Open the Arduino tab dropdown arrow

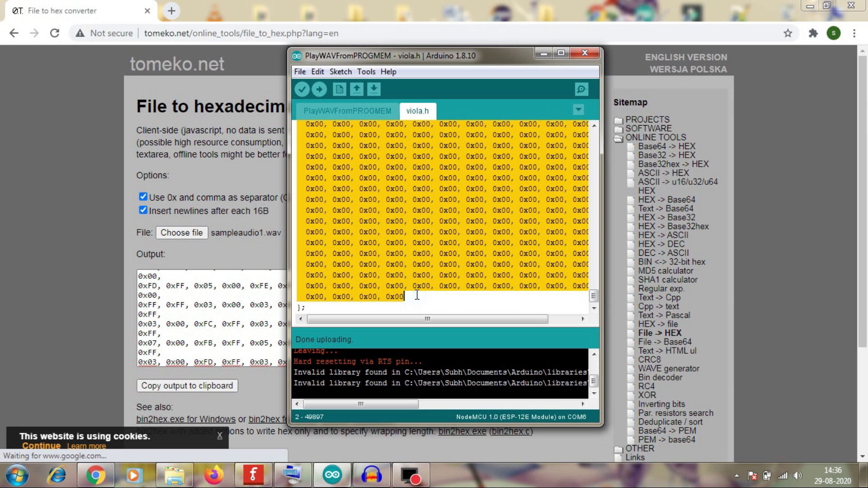[x=578, y=110]
